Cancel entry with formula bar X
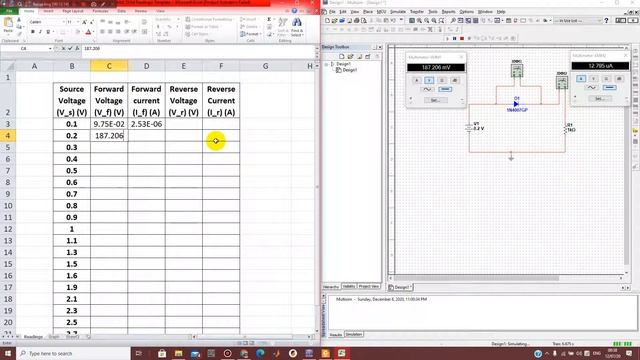 coord(63,49)
